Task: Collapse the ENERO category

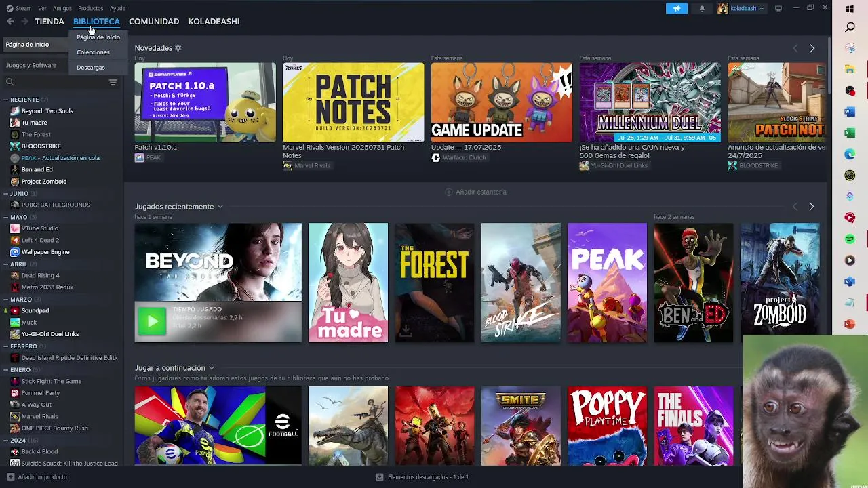Action: click(x=5, y=369)
